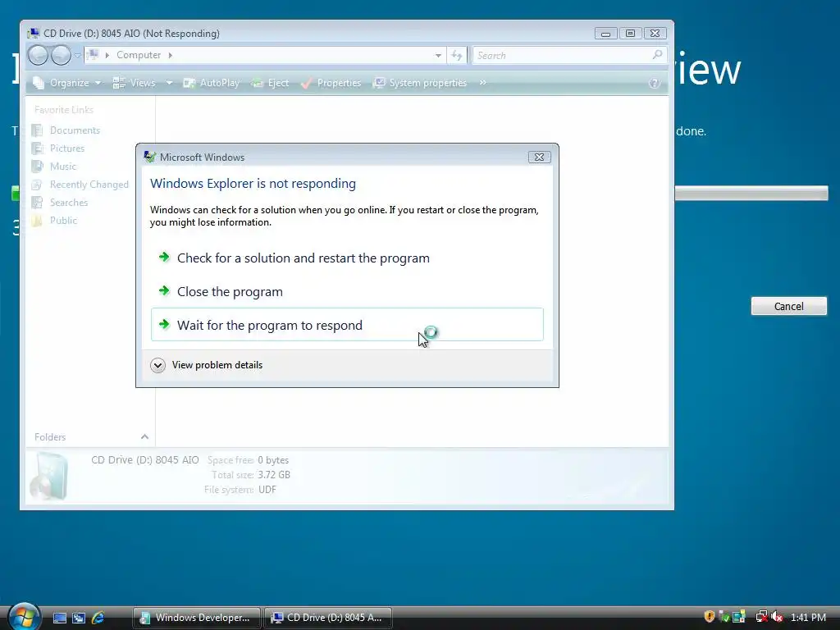The image size is (840, 630).
Task: Click the clock showing 1:41 PM
Action: [x=808, y=617]
